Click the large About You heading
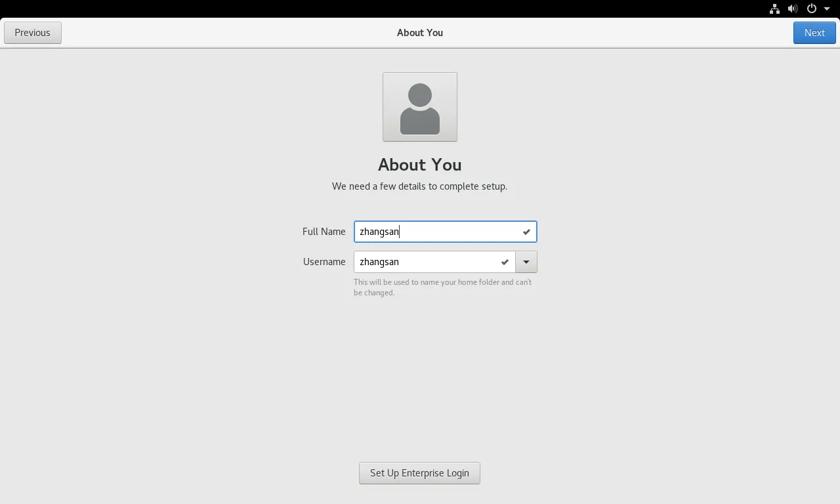Image resolution: width=840 pixels, height=504 pixels. coord(419,165)
